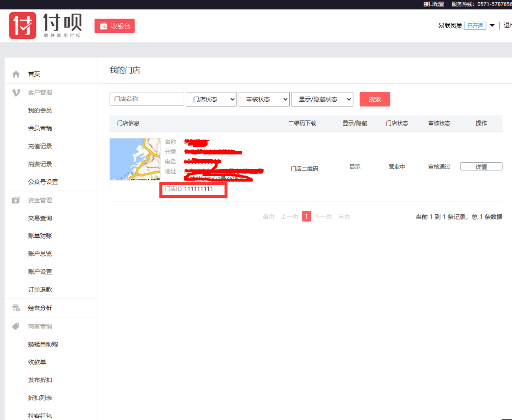Open the 审核状态 dropdown
Screen dimensions: 512x420
(264, 99)
